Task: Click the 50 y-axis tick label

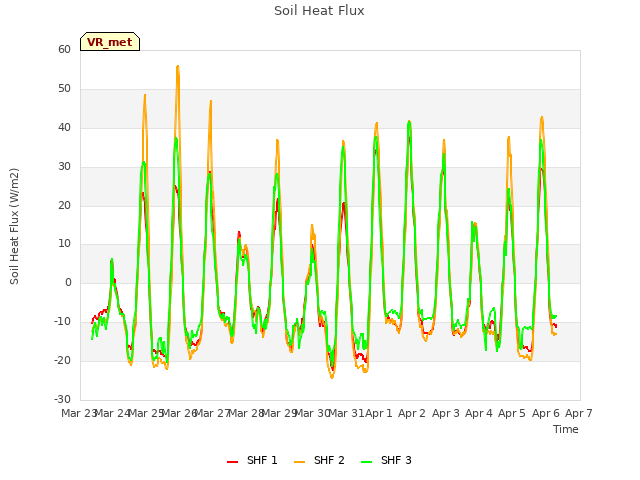Action: coord(64,89)
